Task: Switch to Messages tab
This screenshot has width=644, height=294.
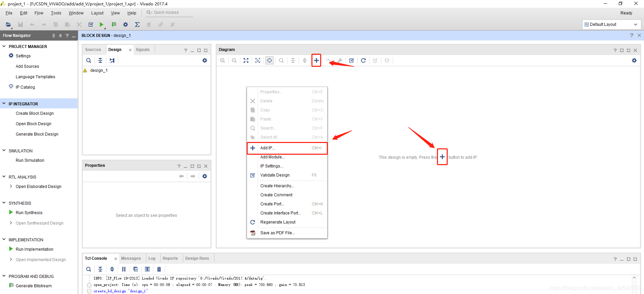Action: [x=131, y=258]
